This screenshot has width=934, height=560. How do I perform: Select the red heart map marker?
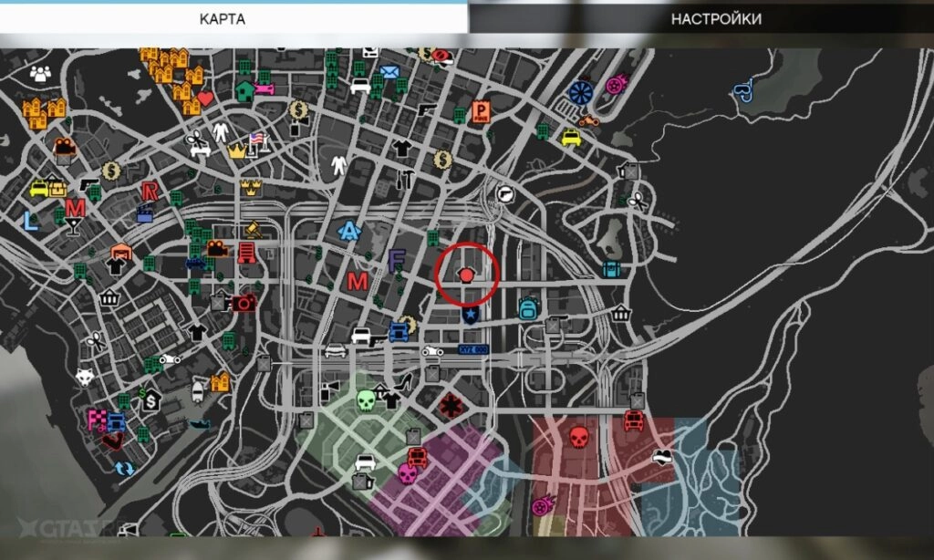click(x=205, y=98)
